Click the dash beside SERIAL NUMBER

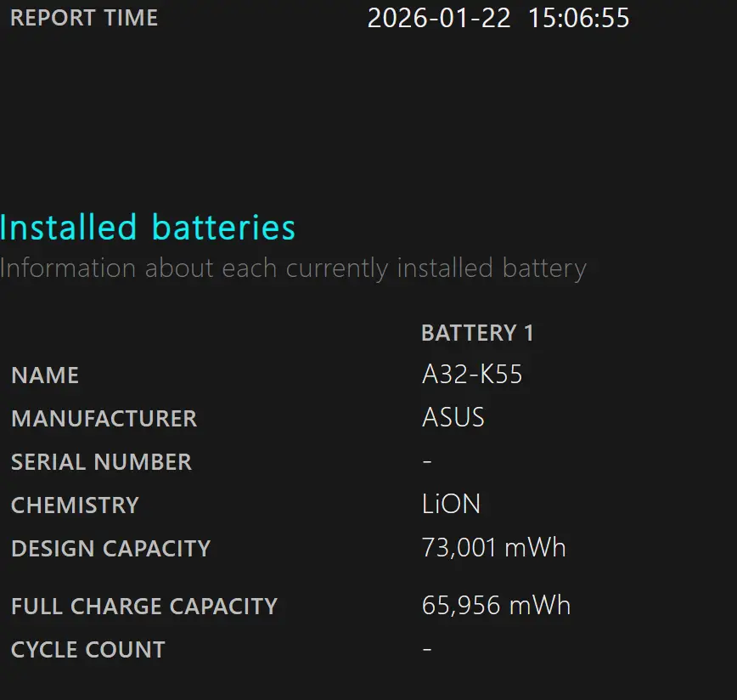pyautogui.click(x=427, y=461)
